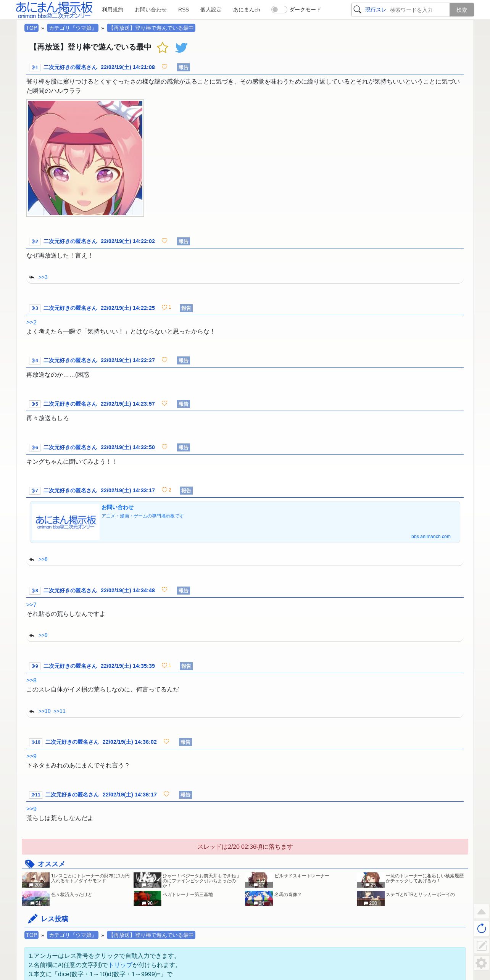
Task: Click the post number 10 anchor badge
Action: click(35, 742)
